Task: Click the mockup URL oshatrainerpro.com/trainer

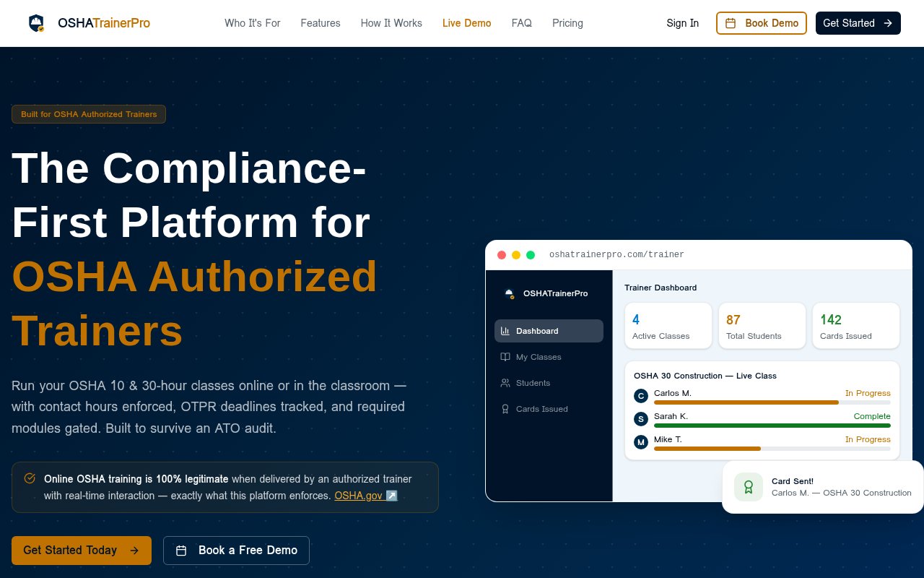Action: [x=616, y=255]
